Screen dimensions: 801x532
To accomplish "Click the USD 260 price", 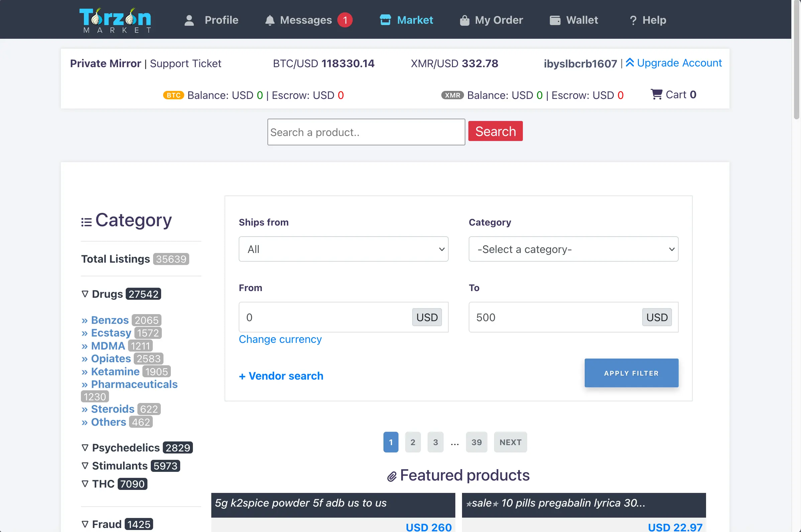I will click(429, 527).
